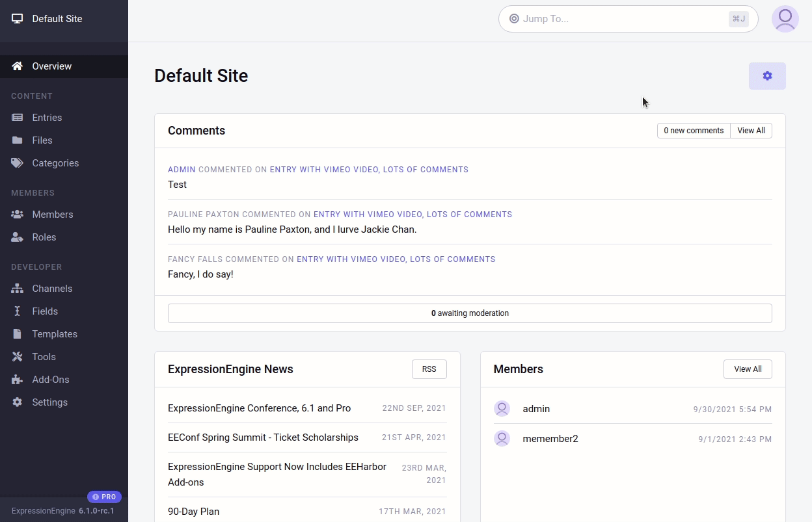Click the RSS button
This screenshot has width=812, height=522.
click(429, 369)
